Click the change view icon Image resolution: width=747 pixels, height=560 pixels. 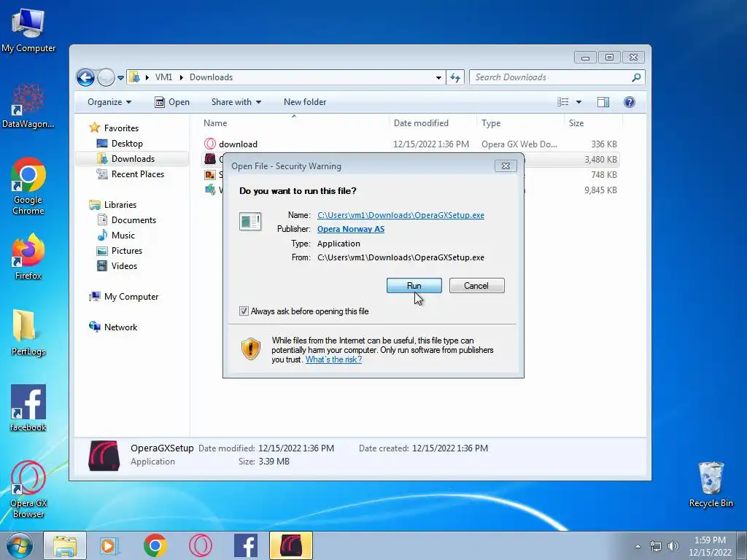tap(563, 102)
